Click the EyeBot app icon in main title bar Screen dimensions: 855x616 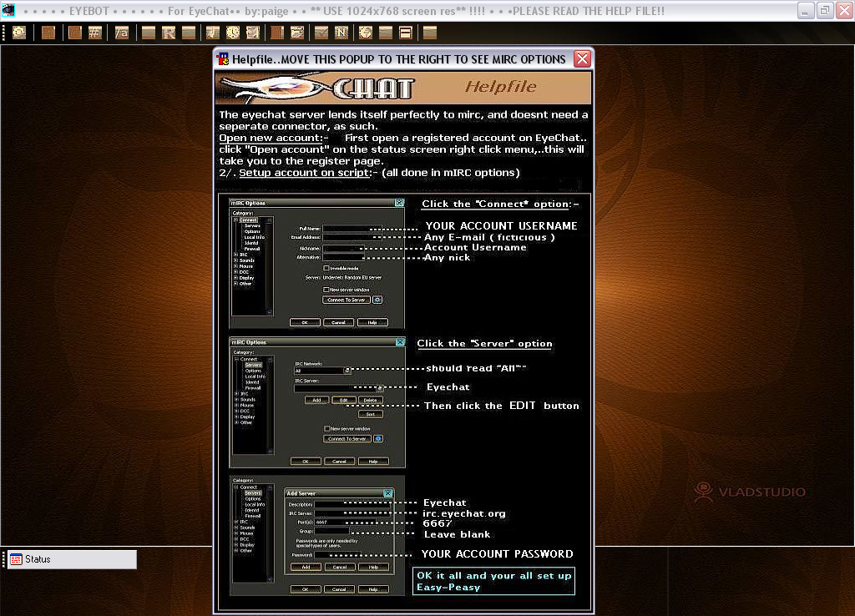pyautogui.click(x=8, y=10)
